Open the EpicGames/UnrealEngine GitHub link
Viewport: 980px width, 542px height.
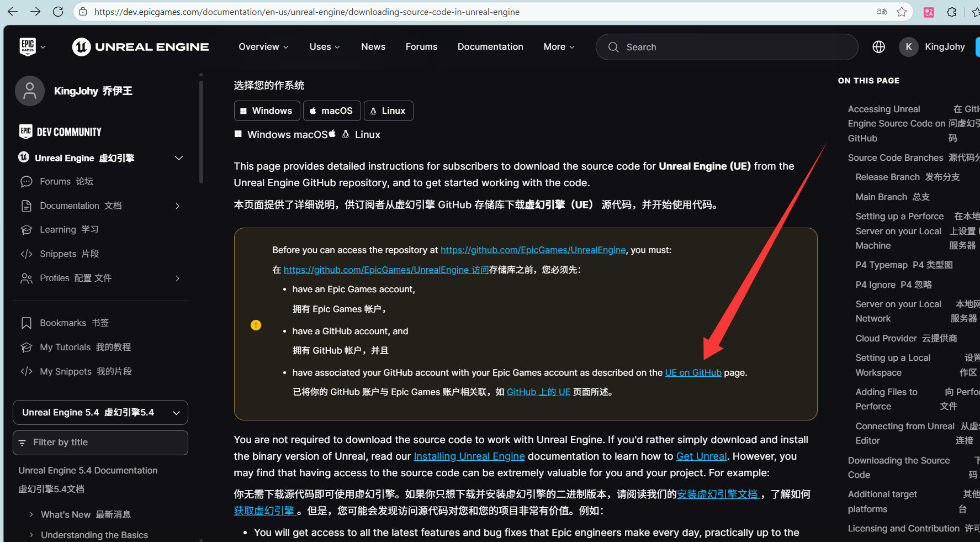[x=533, y=250]
